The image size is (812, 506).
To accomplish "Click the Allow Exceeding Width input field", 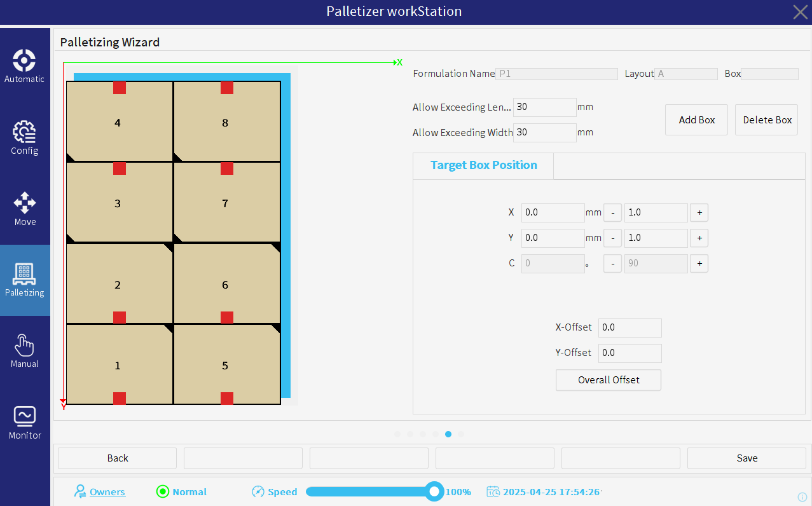I will coord(544,132).
